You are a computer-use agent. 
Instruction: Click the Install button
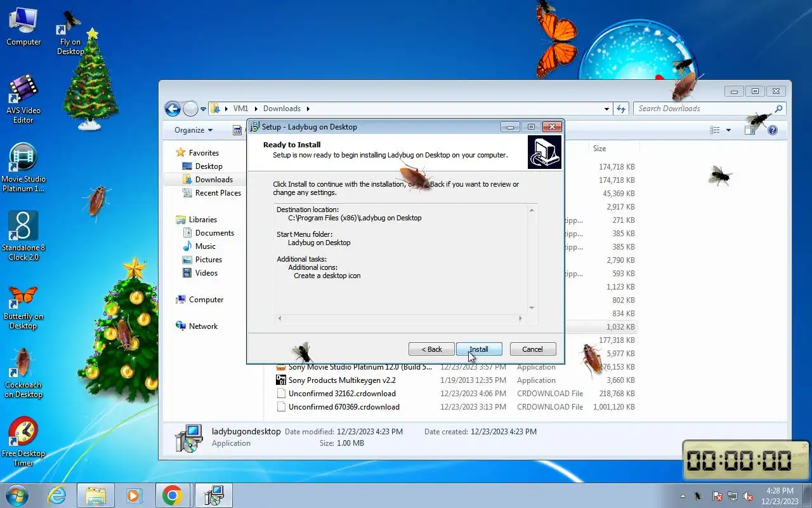coord(479,349)
